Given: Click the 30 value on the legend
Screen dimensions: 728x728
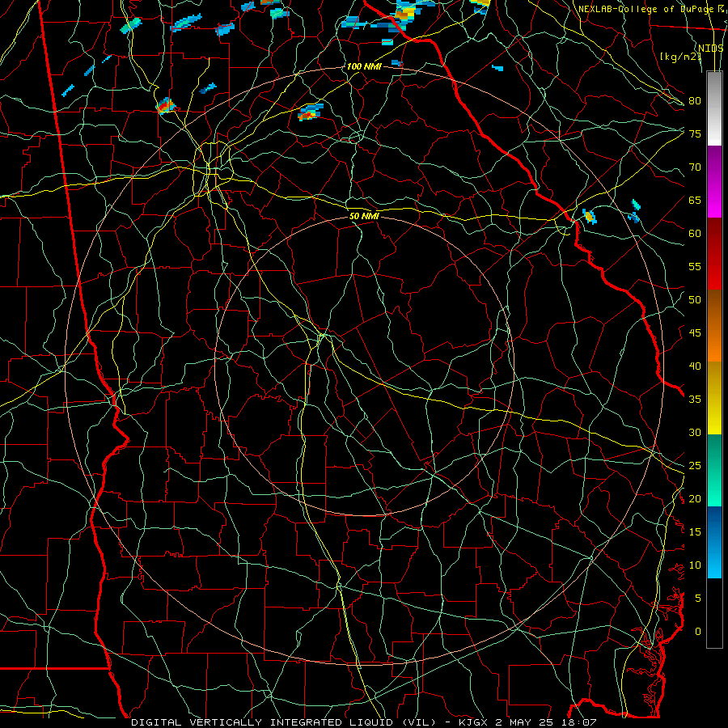Looking at the screenshot, I should (695, 432).
